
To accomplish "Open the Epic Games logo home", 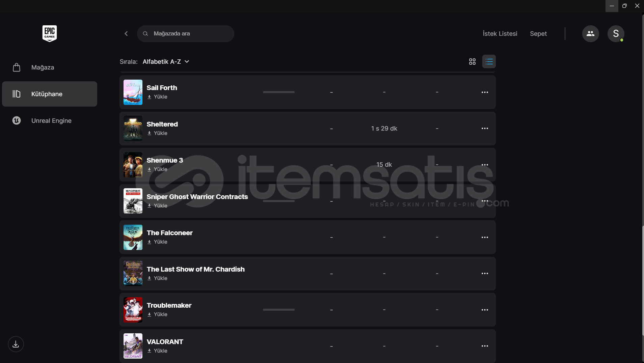I will click(50, 33).
